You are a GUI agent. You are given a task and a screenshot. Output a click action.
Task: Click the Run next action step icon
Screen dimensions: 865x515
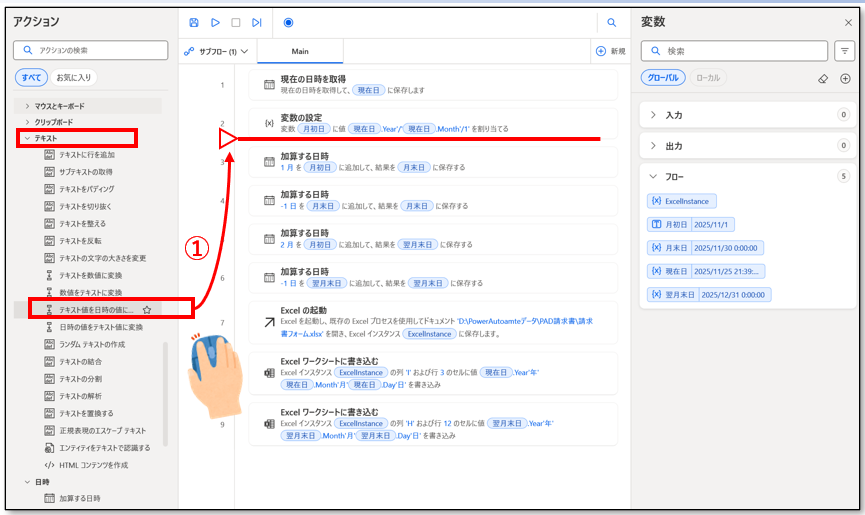point(257,22)
